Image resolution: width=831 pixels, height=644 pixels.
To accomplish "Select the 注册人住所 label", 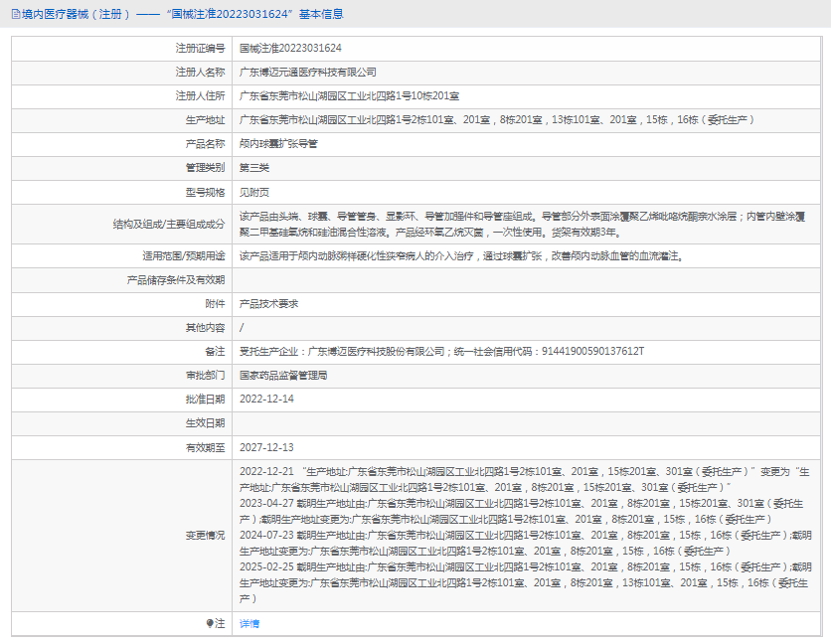I will 201,96.
